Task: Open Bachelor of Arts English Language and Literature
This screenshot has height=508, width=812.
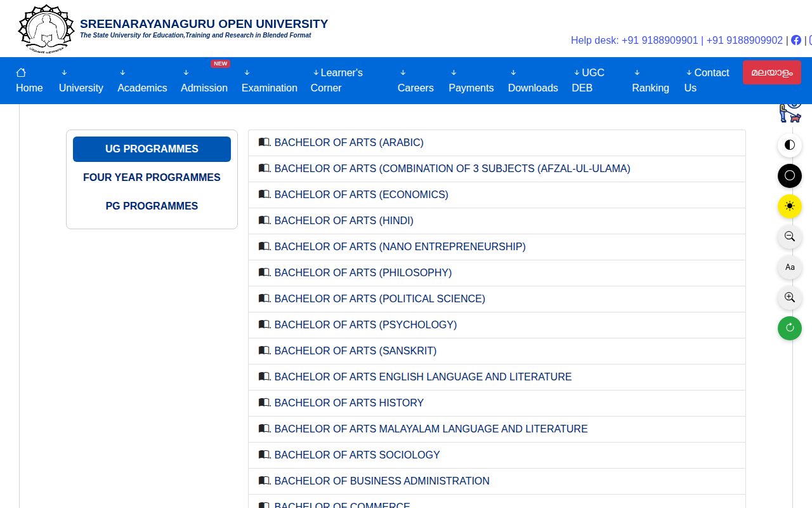Action: pyautogui.click(x=422, y=377)
